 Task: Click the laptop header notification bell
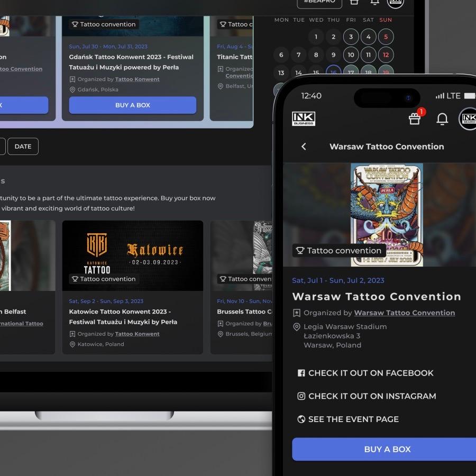(x=375, y=3)
